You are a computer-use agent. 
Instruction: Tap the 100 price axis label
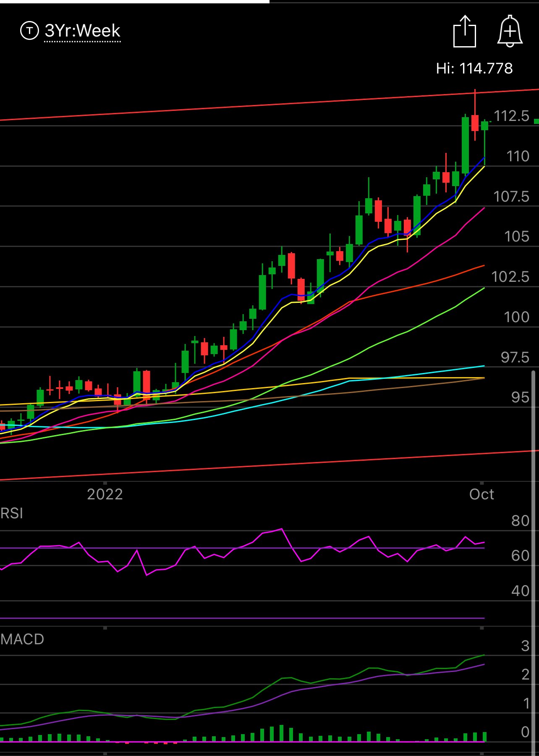pos(516,317)
